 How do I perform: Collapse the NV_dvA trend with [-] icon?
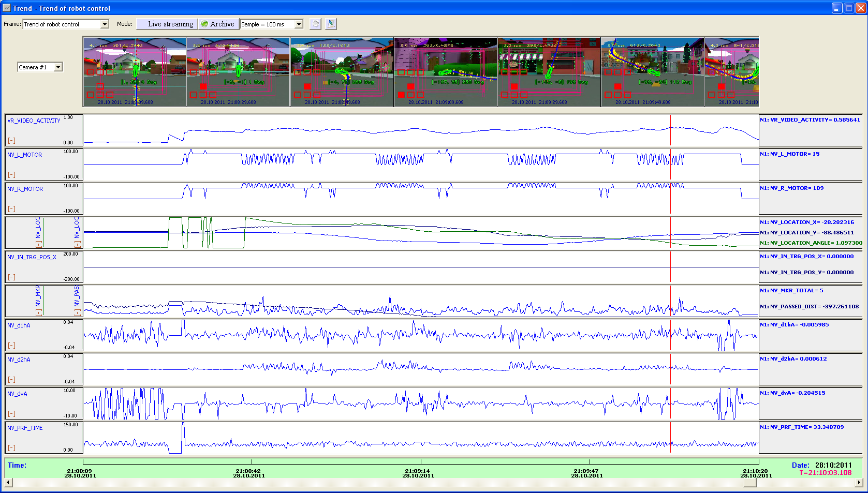[x=11, y=414]
